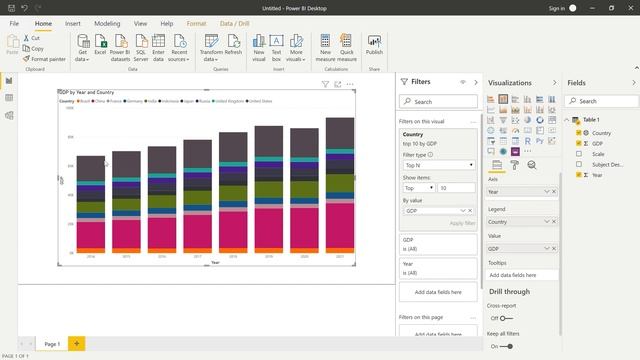Select the Matrix visualization

515,141
